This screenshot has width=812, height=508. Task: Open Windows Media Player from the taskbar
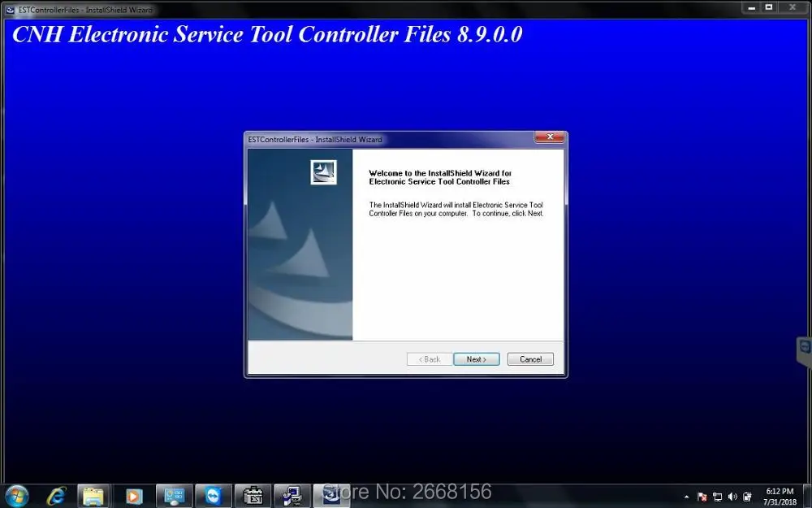coord(133,497)
